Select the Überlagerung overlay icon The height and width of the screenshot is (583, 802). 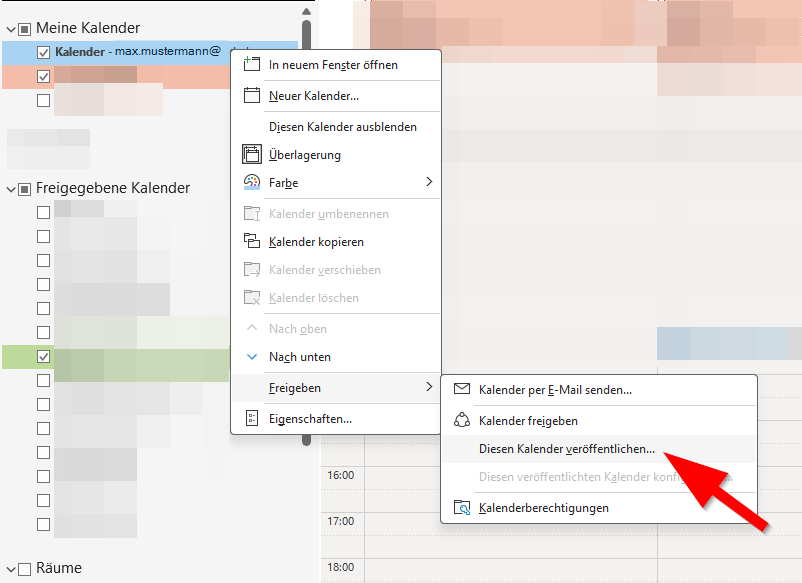pos(252,155)
